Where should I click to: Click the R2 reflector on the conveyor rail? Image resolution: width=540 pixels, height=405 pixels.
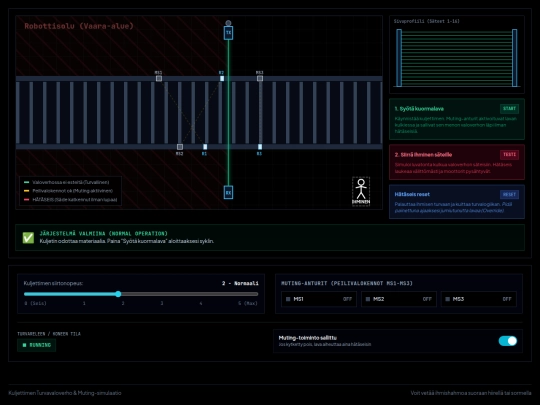tap(222, 79)
